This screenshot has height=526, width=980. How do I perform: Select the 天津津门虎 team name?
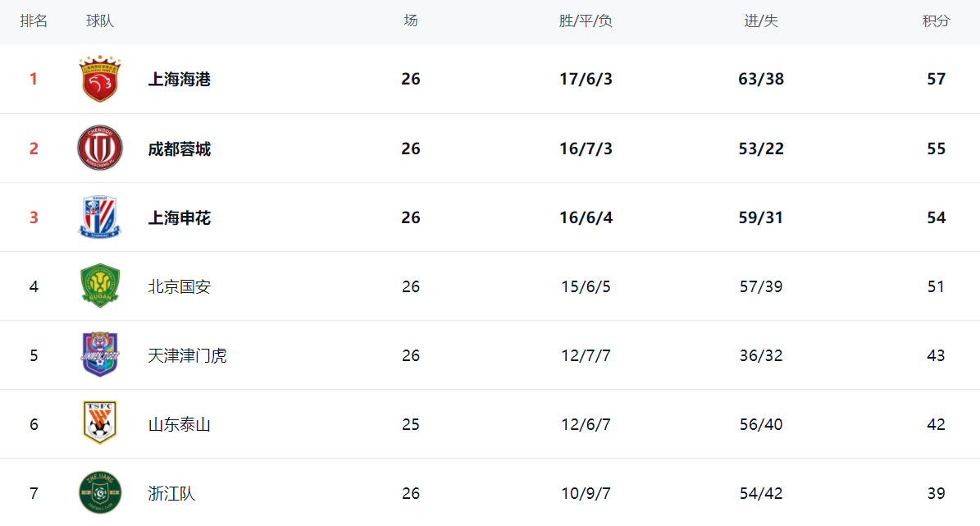[x=187, y=355]
